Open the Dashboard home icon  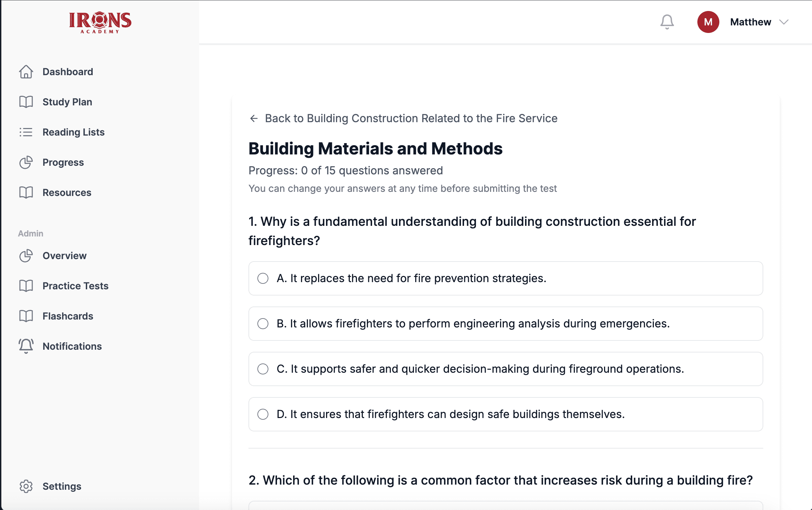click(26, 72)
